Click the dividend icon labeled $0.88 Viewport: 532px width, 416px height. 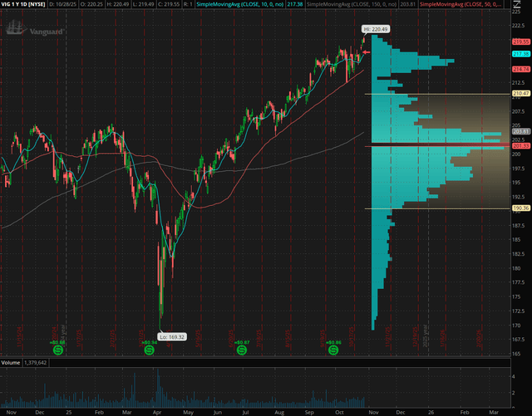click(58, 350)
